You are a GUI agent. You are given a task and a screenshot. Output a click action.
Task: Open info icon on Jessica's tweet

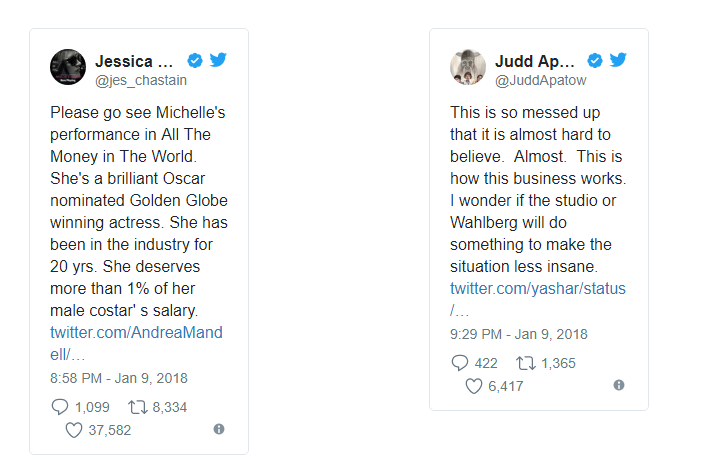coord(219,429)
